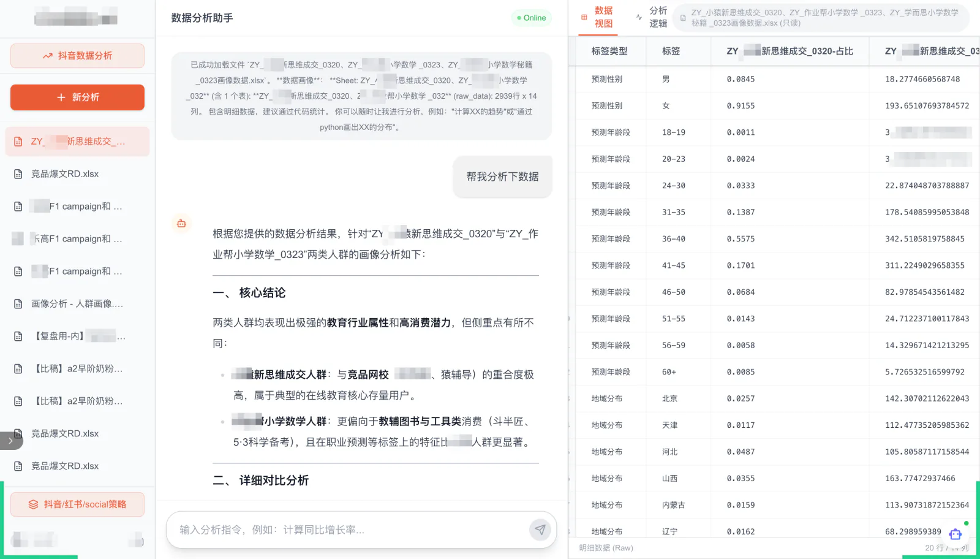Open 抖音/红书/social策略 button

pyautogui.click(x=77, y=504)
